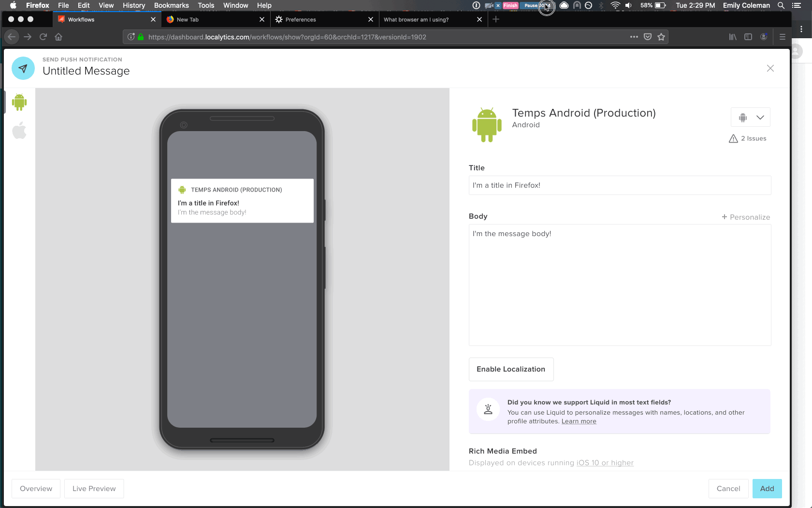
Task: Save page to Pocket icon
Action: (x=648, y=37)
